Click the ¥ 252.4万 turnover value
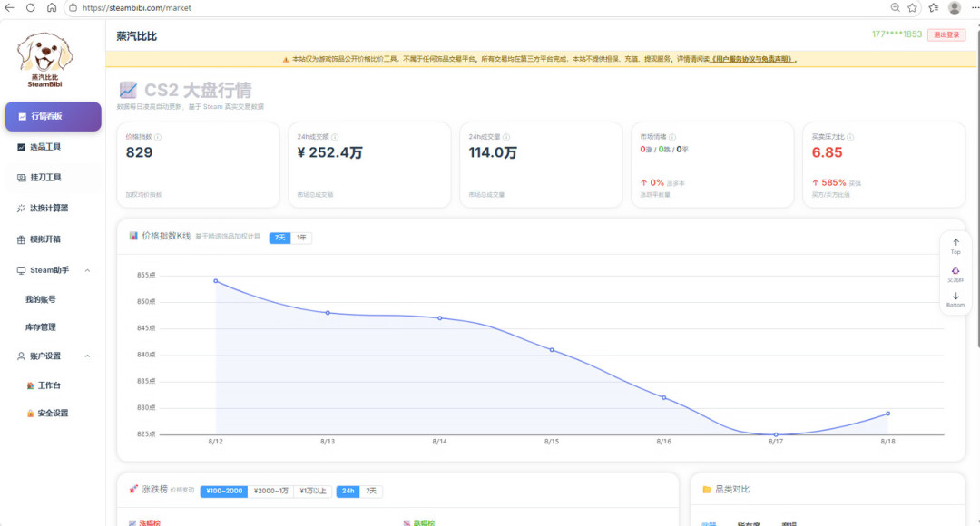This screenshot has width=980, height=526. click(x=330, y=152)
